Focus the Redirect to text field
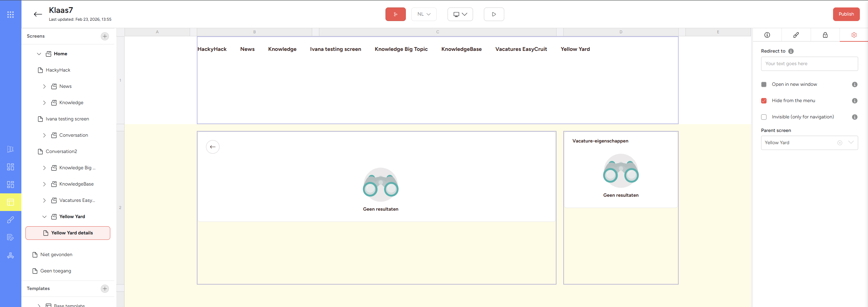 coord(809,64)
